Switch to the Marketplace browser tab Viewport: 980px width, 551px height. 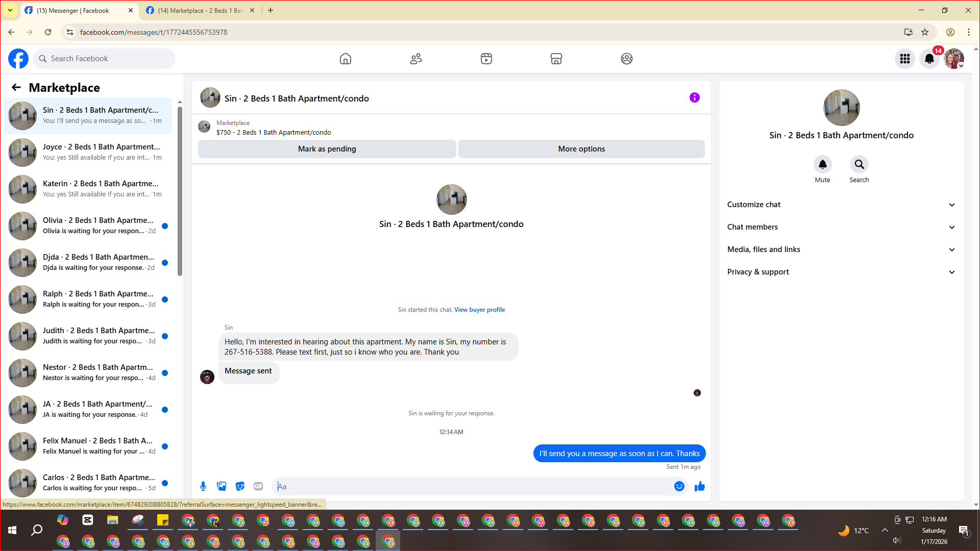point(200,10)
